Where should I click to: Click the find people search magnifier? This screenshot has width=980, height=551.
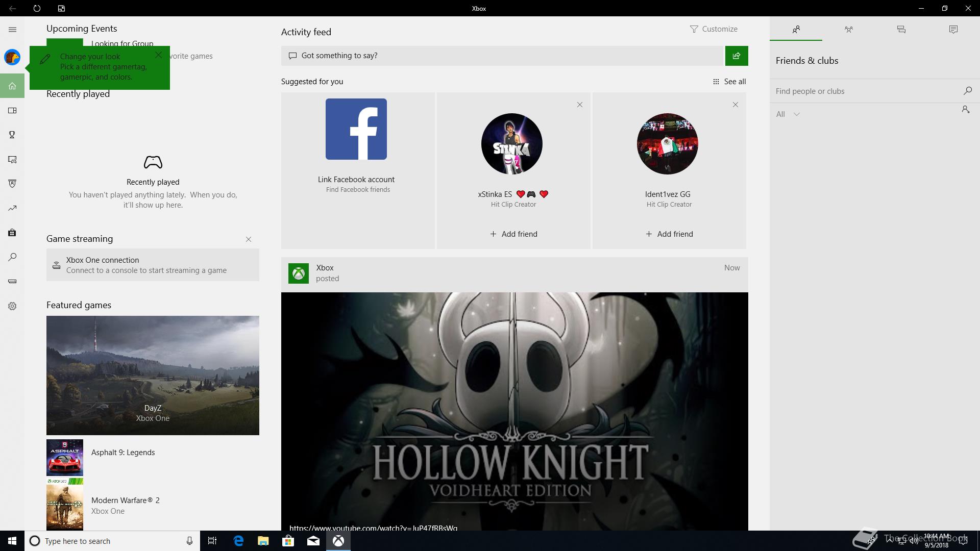[x=967, y=91]
